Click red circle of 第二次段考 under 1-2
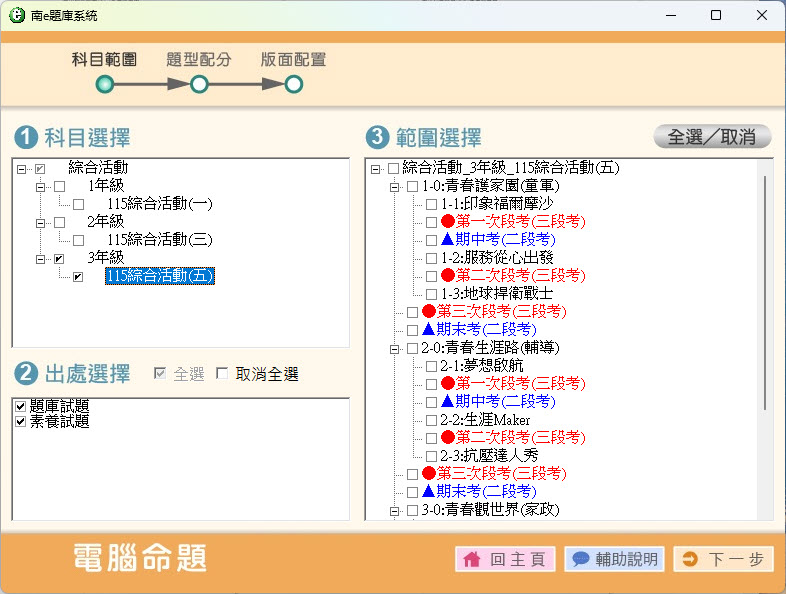The image size is (786, 594). pyautogui.click(x=448, y=275)
